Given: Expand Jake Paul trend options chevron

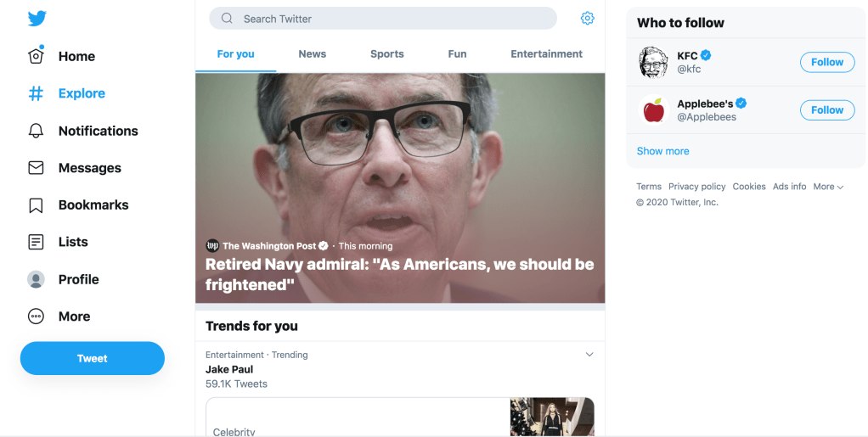Looking at the screenshot, I should (589, 355).
